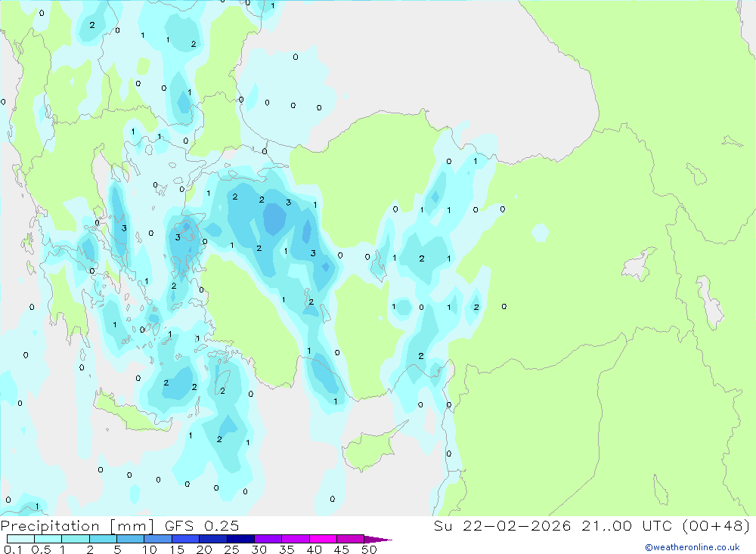This screenshot has width=756, height=554.
Task: Pick the 15–20 mm royal blue legend swatch
Action: (186, 539)
